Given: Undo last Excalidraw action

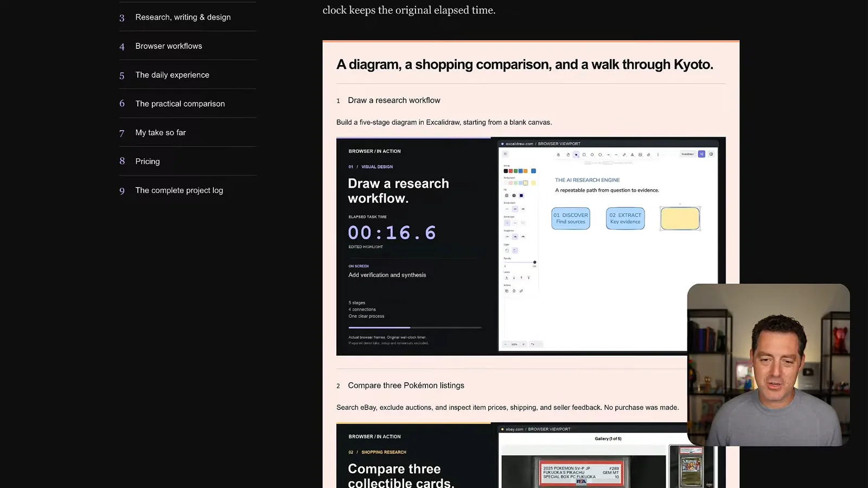Looking at the screenshot, I should [x=533, y=344].
